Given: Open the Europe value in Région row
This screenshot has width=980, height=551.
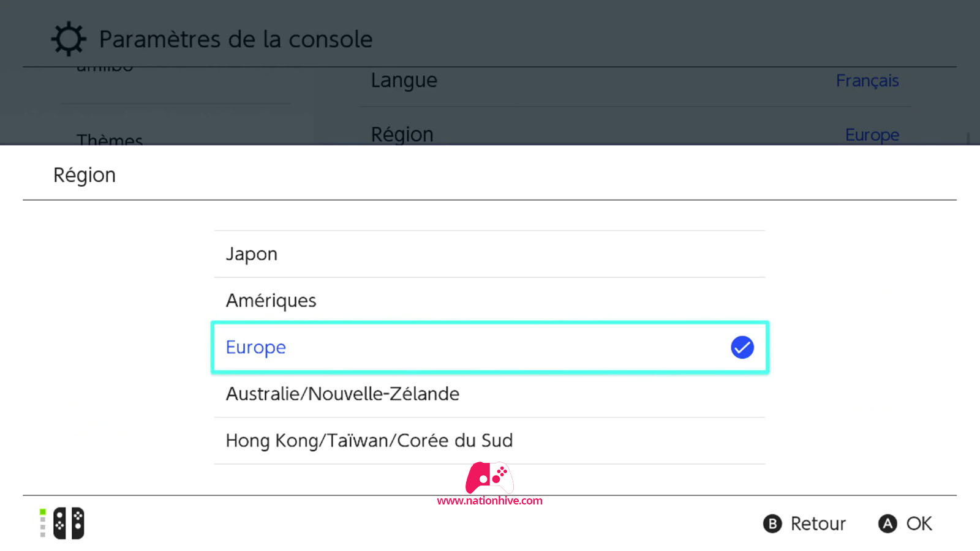Looking at the screenshot, I should coord(872,135).
